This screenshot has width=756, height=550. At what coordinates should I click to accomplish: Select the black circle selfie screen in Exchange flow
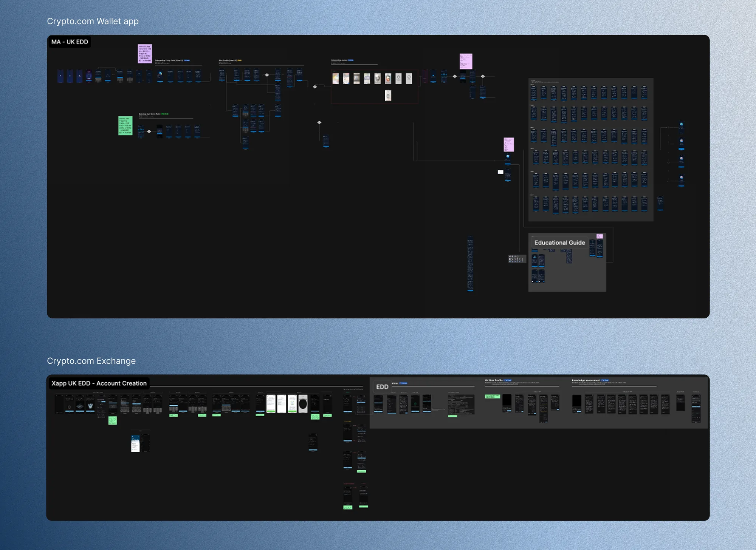click(x=303, y=404)
